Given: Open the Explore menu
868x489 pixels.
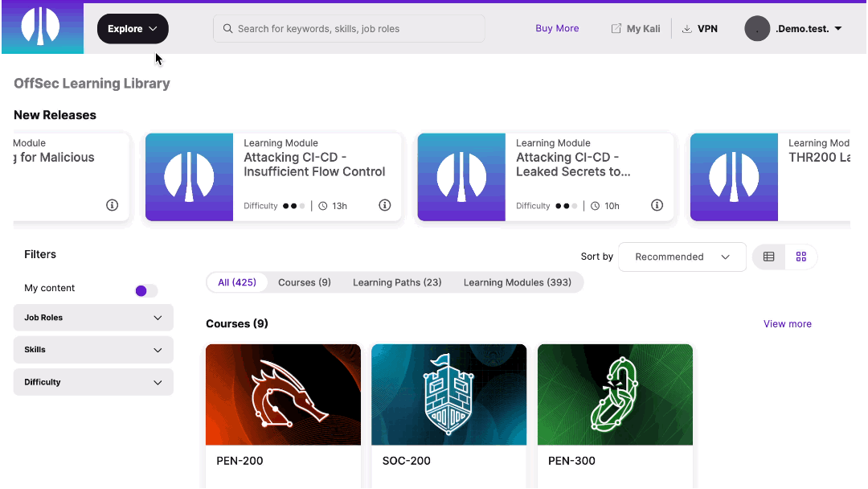Looking at the screenshot, I should pyautogui.click(x=132, y=28).
